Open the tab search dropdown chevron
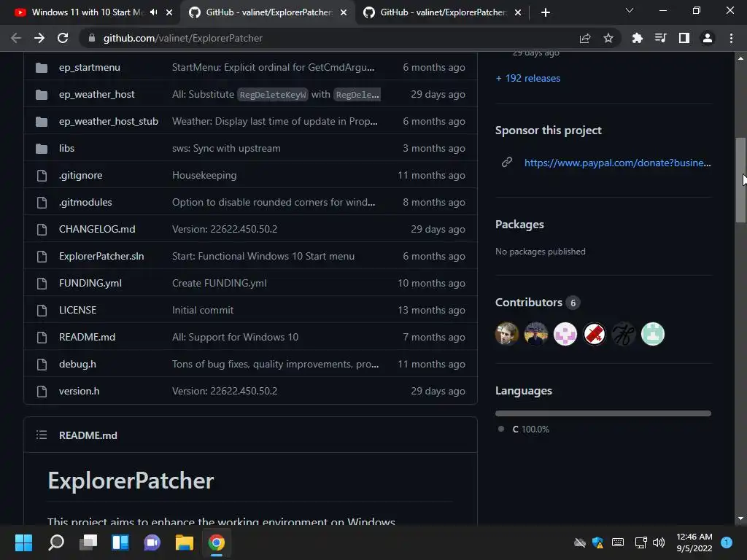The width and height of the screenshot is (747, 560). (630, 10)
